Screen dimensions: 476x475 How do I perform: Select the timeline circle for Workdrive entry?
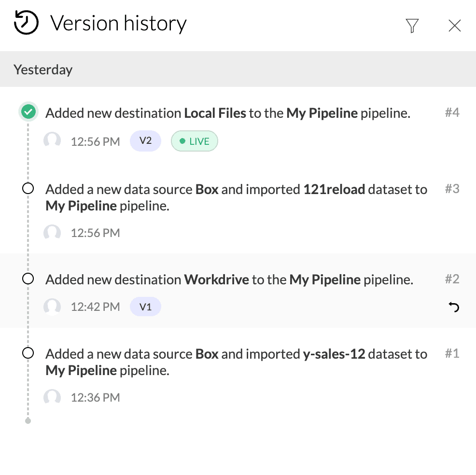[28, 279]
